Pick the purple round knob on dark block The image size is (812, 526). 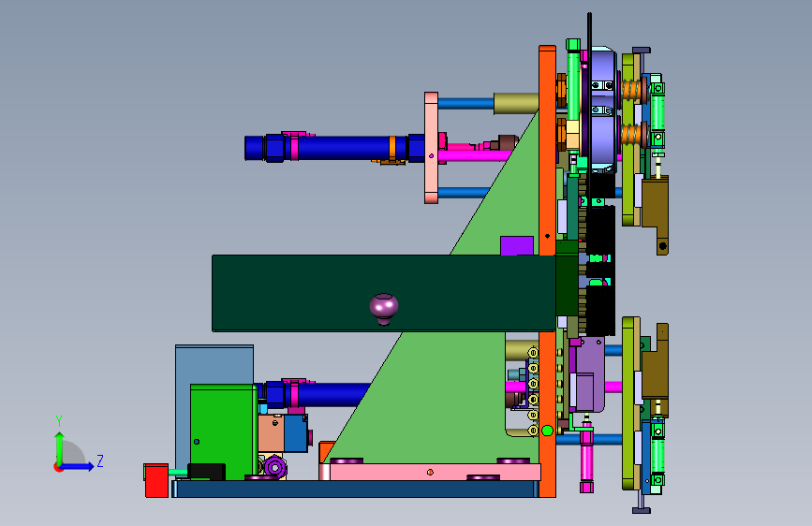(x=384, y=309)
